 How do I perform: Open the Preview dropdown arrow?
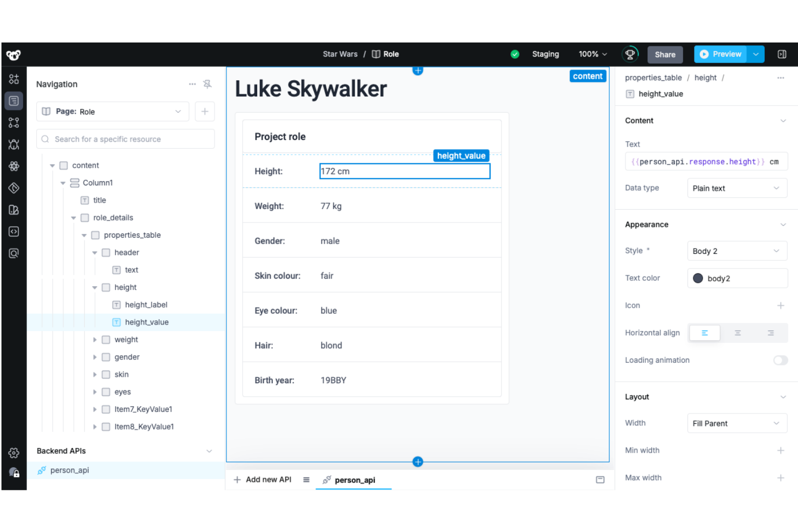click(x=756, y=54)
